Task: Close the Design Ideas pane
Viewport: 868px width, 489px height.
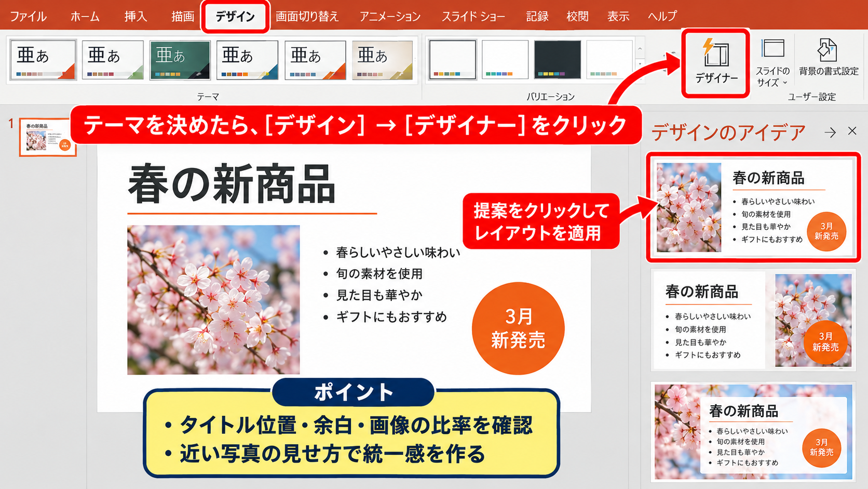Action: tap(852, 131)
